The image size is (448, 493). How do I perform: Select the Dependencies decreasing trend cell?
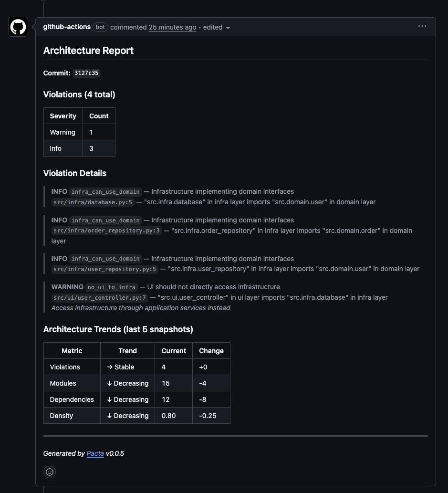pos(127,399)
